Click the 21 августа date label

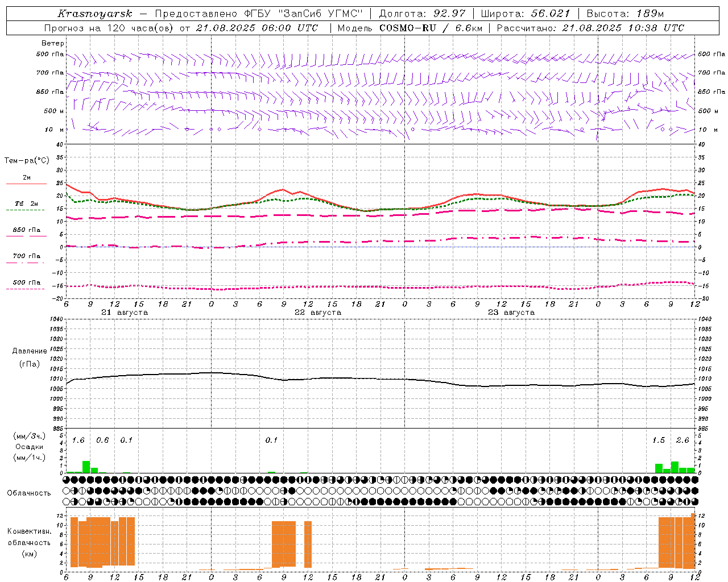pos(125,313)
